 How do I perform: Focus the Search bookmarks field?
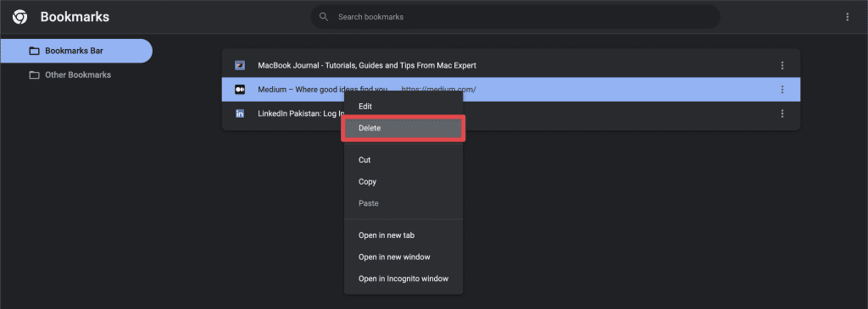coord(515,17)
